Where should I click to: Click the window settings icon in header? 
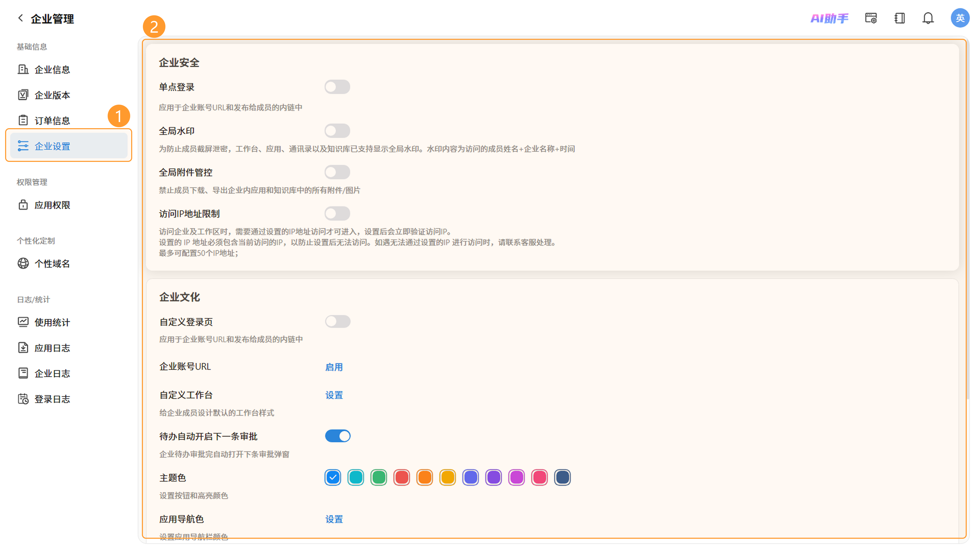pyautogui.click(x=871, y=18)
